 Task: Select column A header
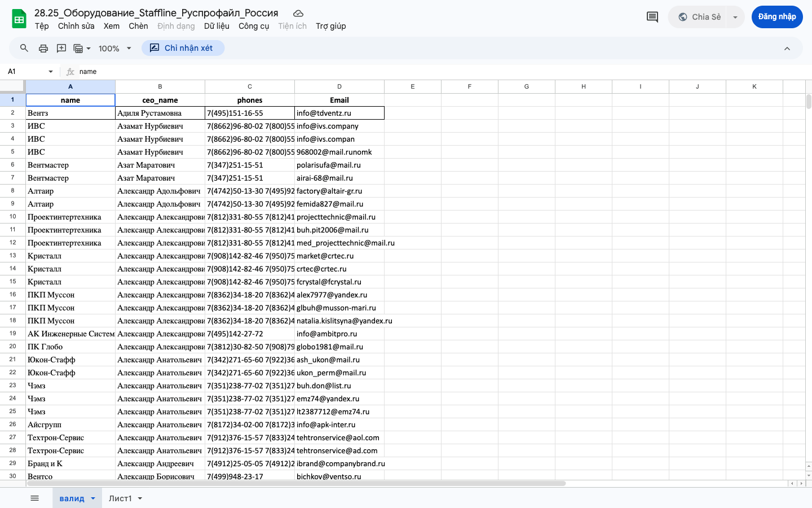click(70, 86)
